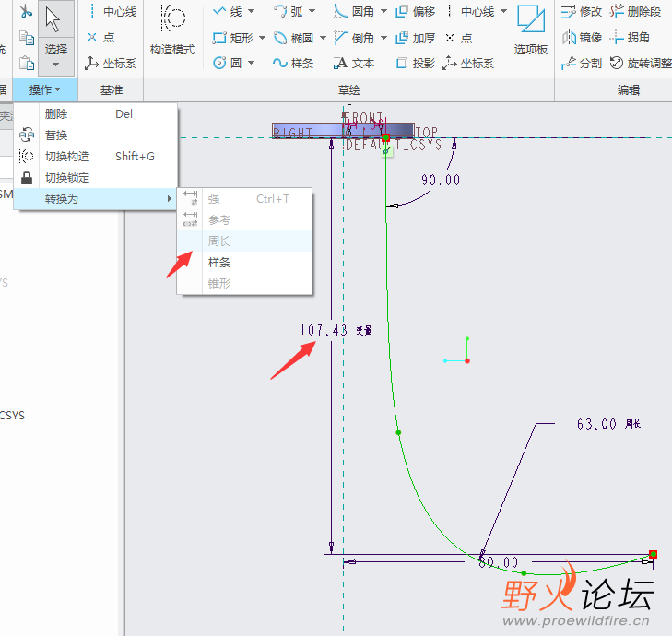Click the Paste clipboard icon
Image resolution: width=672 pixels, height=636 pixels.
[x=27, y=63]
